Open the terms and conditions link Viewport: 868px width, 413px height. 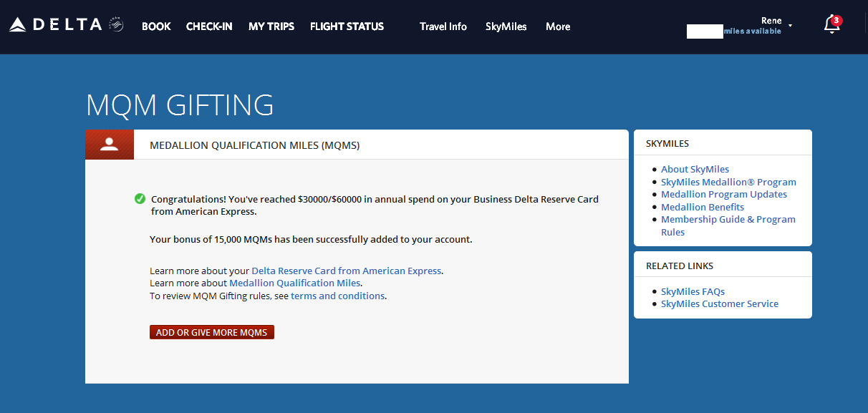[x=337, y=295]
